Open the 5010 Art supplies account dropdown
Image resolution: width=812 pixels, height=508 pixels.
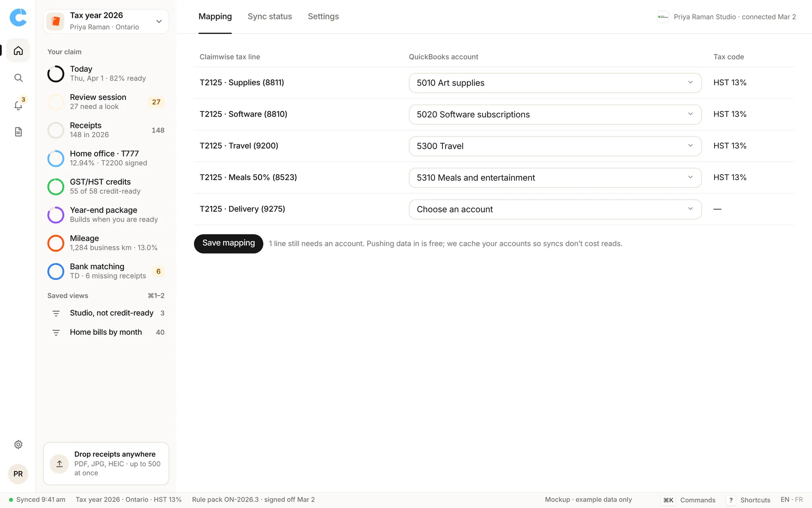point(555,83)
